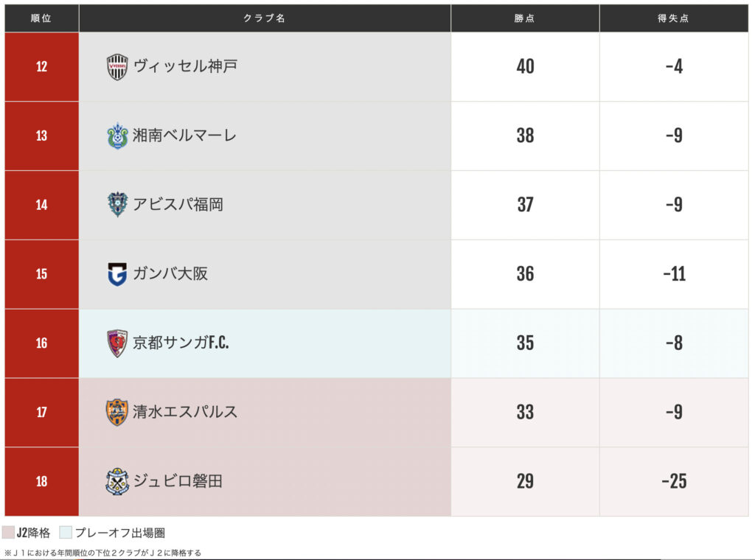Click the 勝点 column header
This screenshot has width=755, height=560.
525,18
